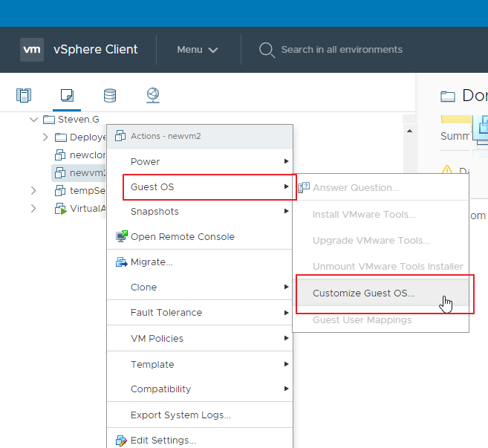
Task: Type in the Search in all environments field
Action: (342, 50)
